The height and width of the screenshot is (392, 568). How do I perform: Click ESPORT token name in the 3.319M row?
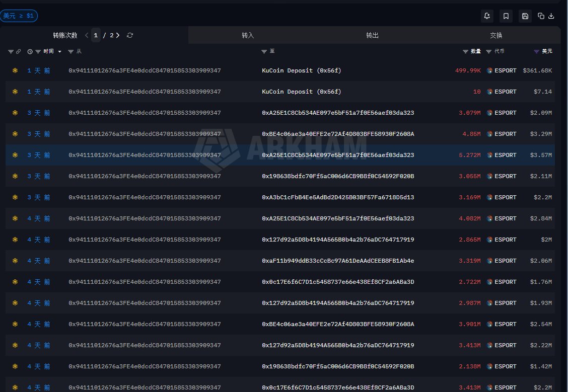(506, 261)
